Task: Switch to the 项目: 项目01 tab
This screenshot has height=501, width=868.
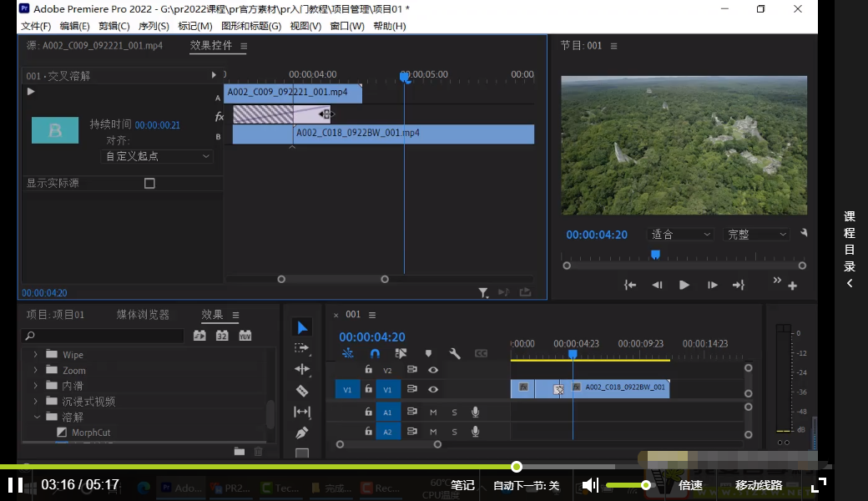Action: pos(55,315)
